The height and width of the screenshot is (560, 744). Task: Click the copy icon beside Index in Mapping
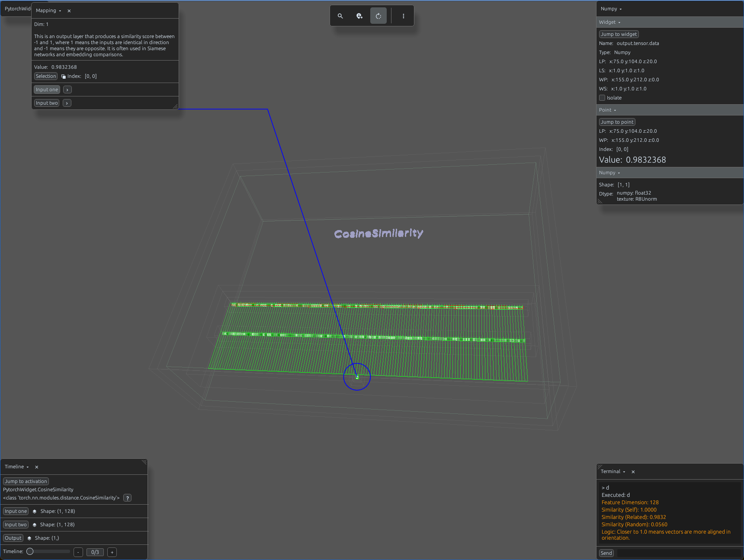tap(64, 77)
